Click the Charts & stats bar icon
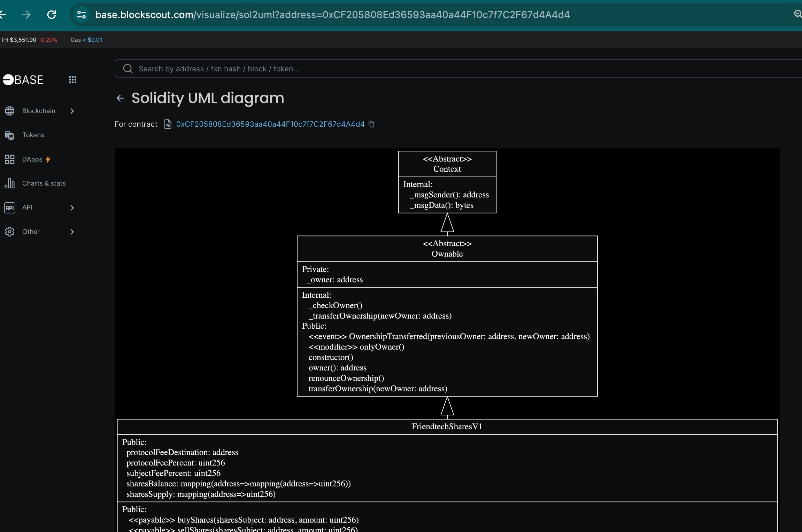 (10, 183)
